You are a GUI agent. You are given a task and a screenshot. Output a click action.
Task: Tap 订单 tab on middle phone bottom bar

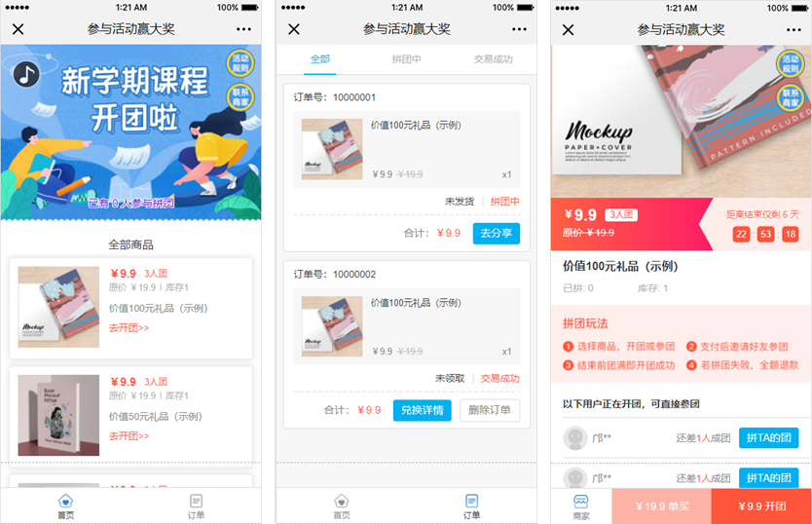[471, 506]
